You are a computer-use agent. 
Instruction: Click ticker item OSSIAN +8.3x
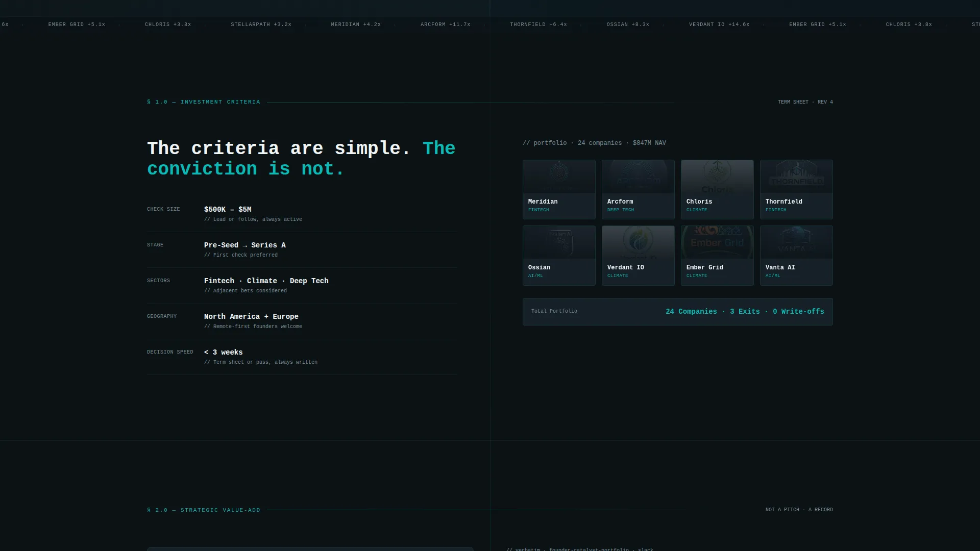click(x=628, y=24)
